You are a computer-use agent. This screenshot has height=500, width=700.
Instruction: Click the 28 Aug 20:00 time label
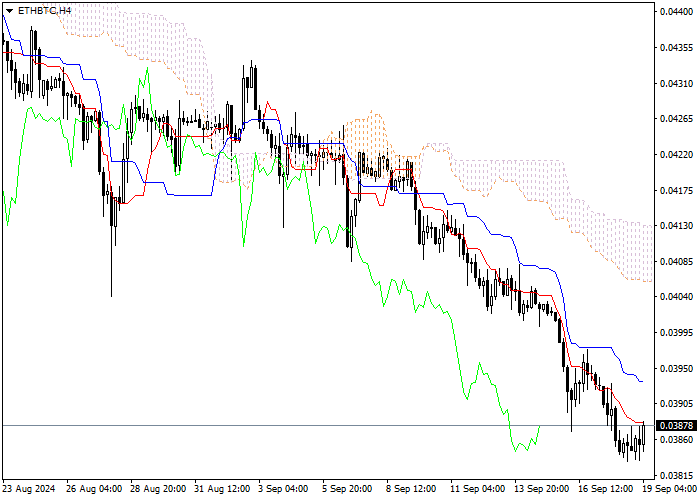pos(158,489)
